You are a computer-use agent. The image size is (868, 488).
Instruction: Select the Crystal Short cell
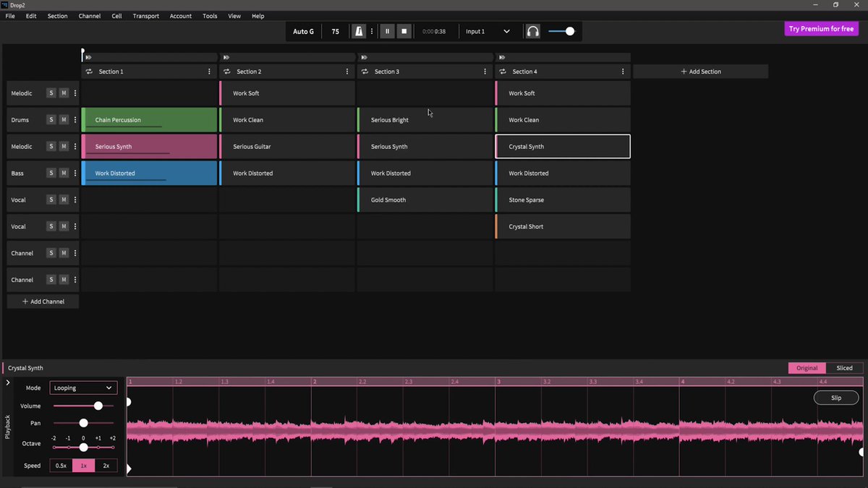(x=563, y=226)
